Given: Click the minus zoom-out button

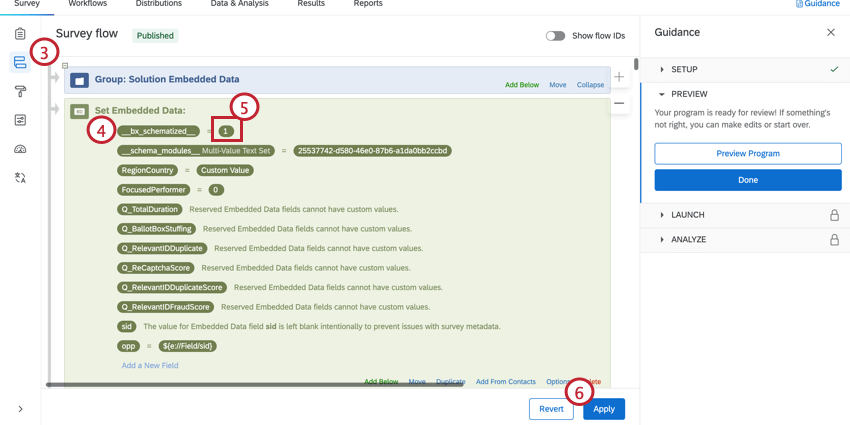Looking at the screenshot, I should click(619, 104).
